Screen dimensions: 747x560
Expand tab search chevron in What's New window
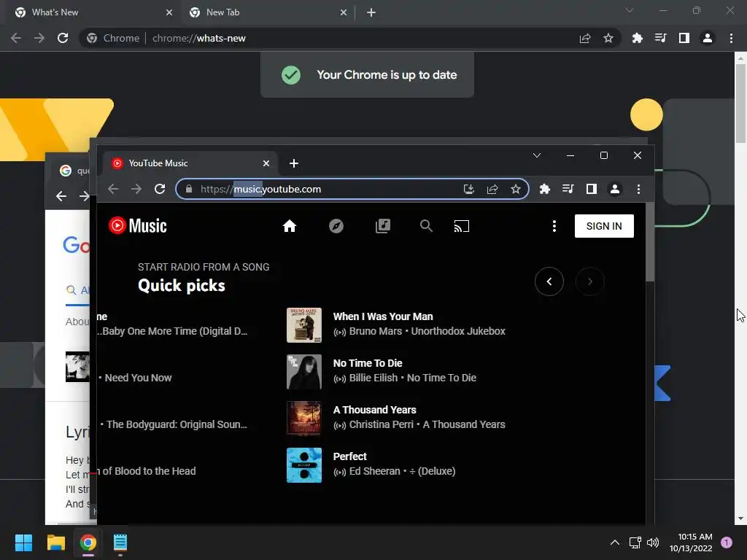click(630, 10)
